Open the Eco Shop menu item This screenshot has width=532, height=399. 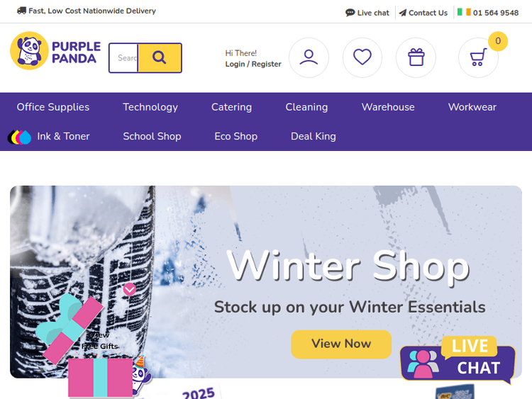click(235, 136)
